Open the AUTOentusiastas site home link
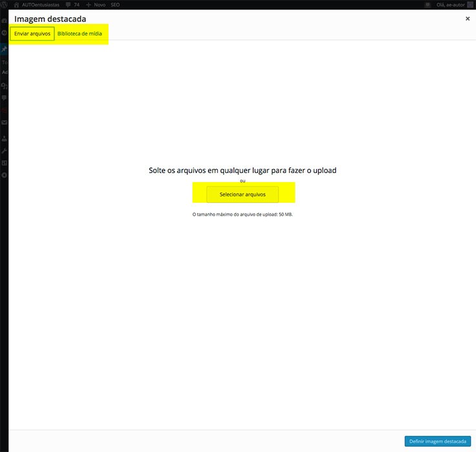The width and height of the screenshot is (476, 452). 36,5
